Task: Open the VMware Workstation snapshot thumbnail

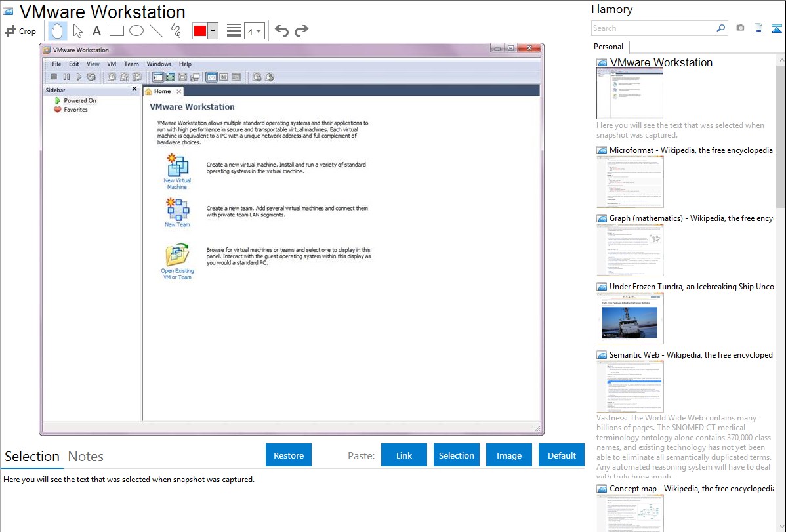Action: pos(630,94)
